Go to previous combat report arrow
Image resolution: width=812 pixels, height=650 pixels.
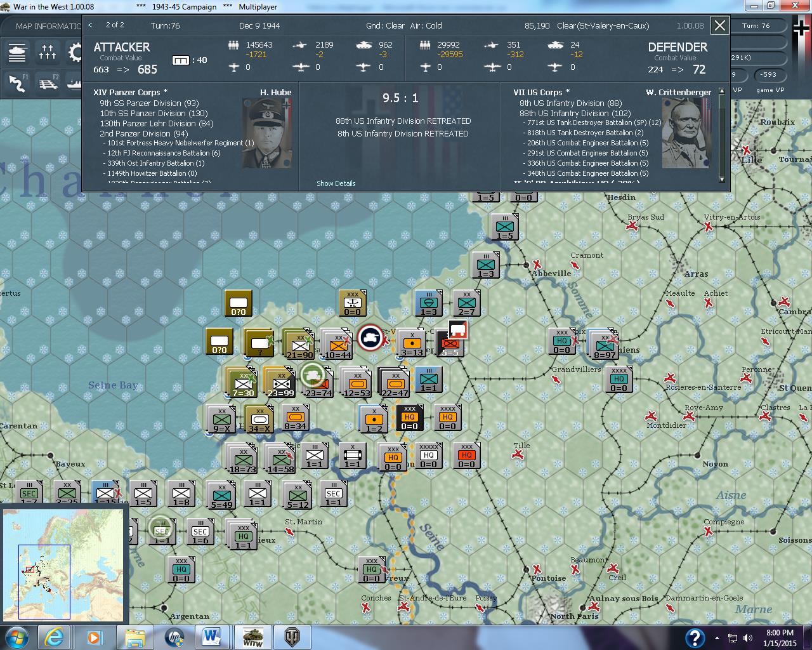click(90, 25)
